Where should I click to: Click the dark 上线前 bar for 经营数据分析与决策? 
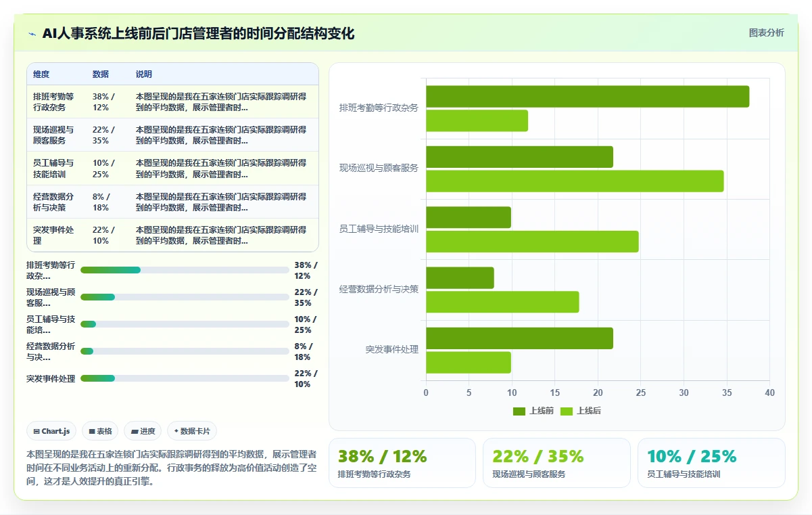coord(460,278)
